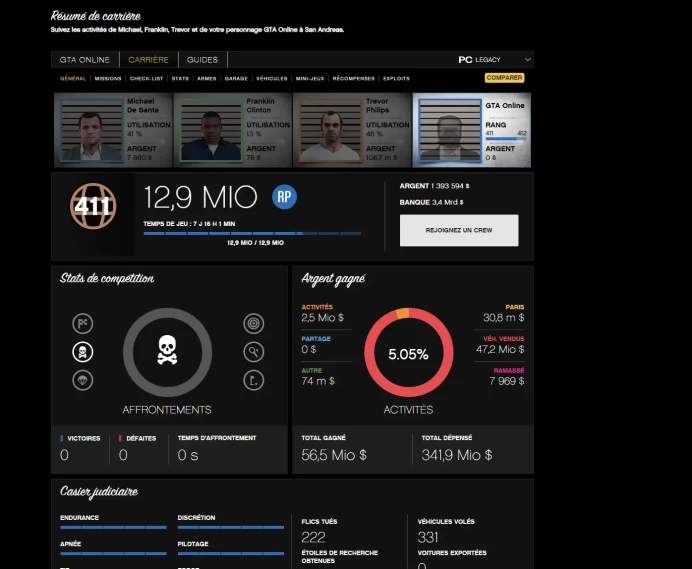Click the VÉHICULES VOLÉS 331 stat
692x569 pixels.
click(446, 530)
